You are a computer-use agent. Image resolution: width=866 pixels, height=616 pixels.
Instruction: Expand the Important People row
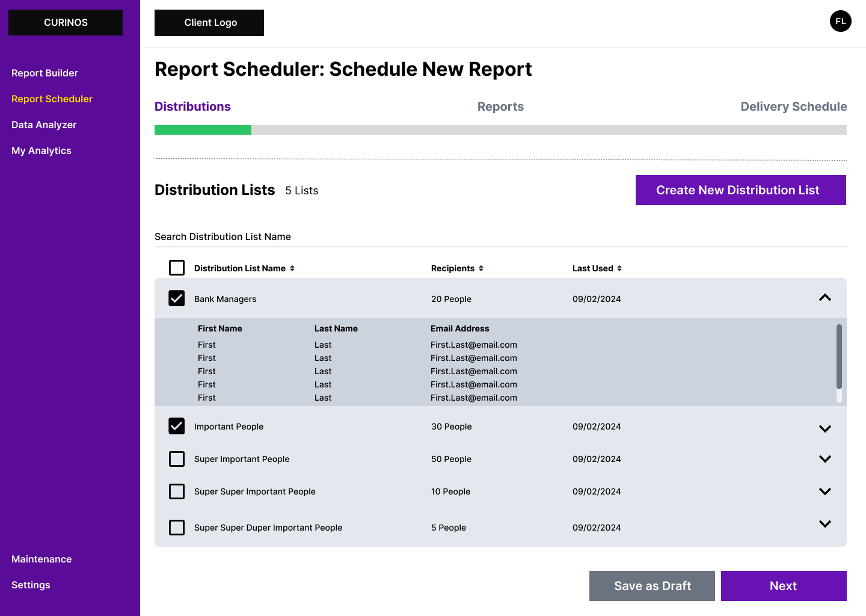825,429
